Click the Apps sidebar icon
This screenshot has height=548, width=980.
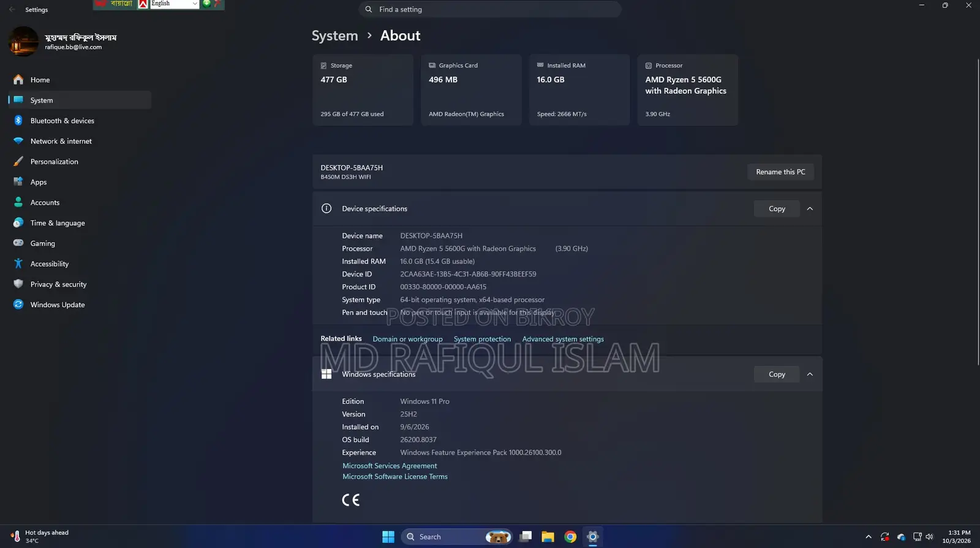[18, 181]
